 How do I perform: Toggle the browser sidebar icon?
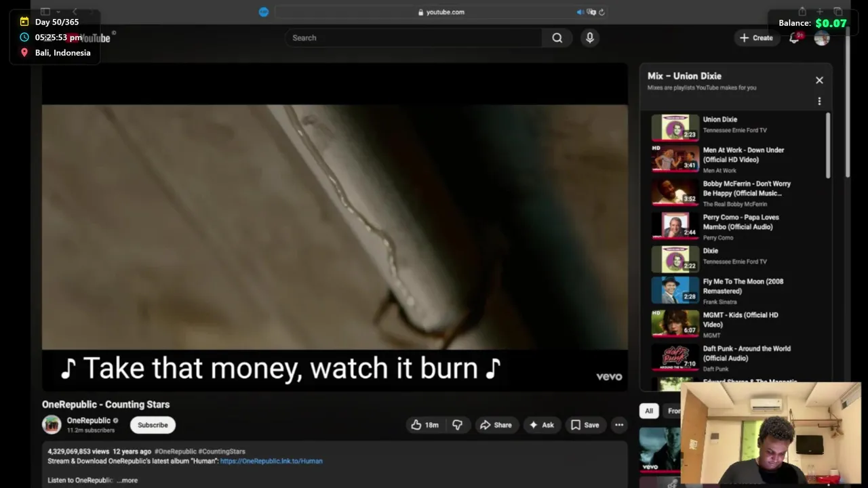45,12
